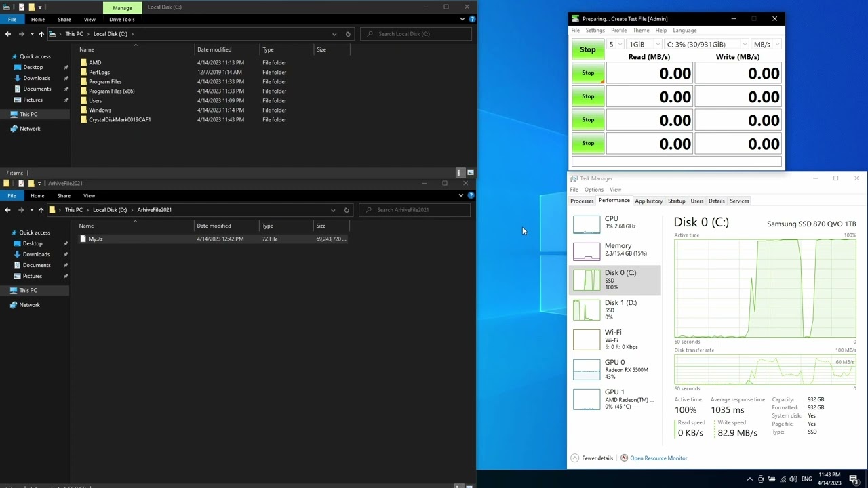Open the units dropdown showing MB/s
The height and width of the screenshot is (488, 868).
(x=766, y=45)
